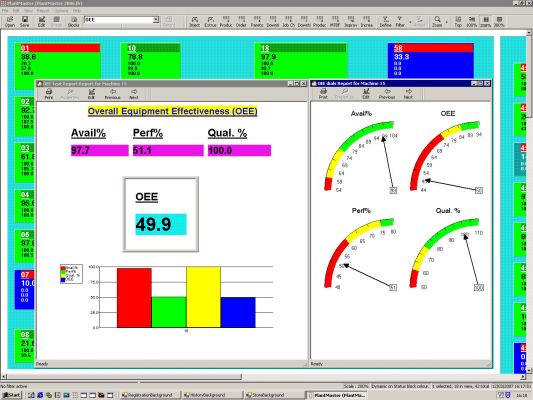The width and height of the screenshot is (533, 400).
Task: Click the blue OEE bar in chart
Action: click(x=238, y=312)
